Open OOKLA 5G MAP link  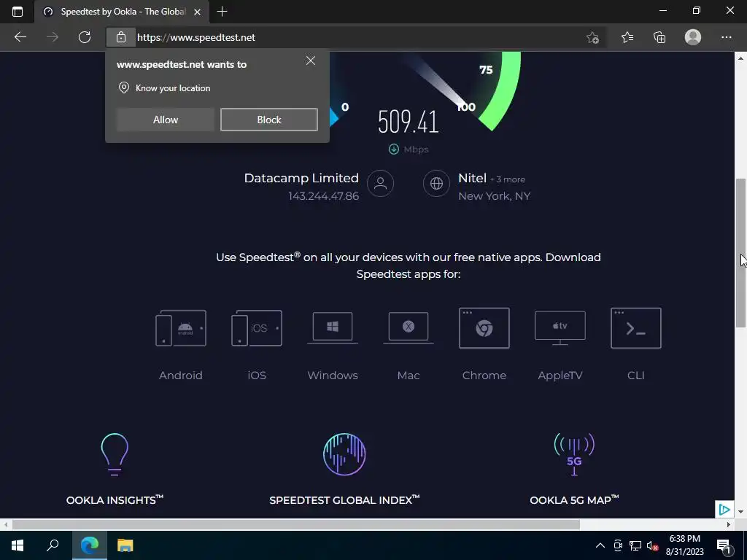click(574, 499)
